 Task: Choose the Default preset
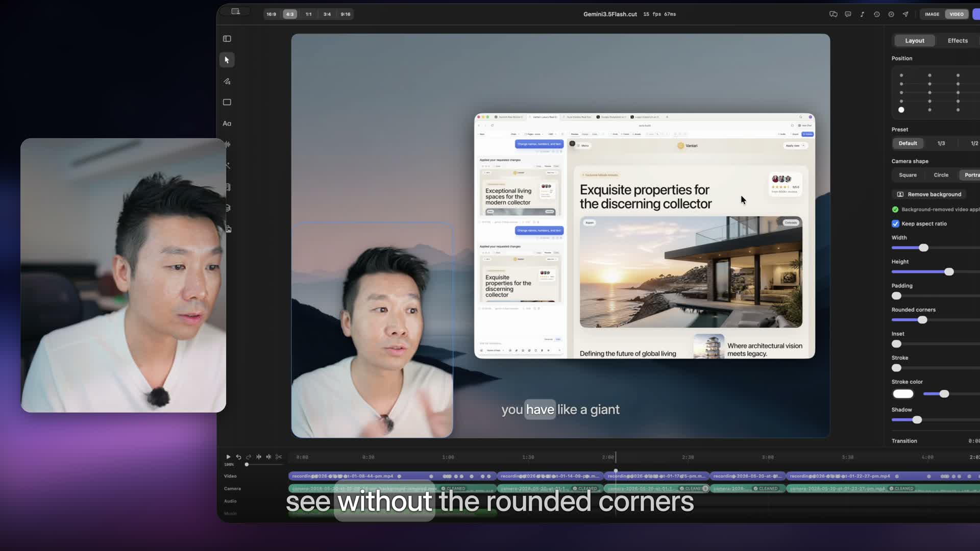point(908,143)
